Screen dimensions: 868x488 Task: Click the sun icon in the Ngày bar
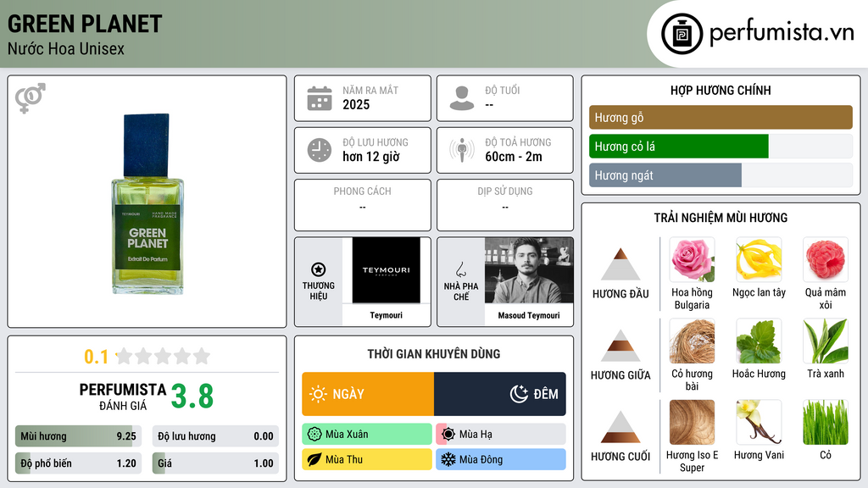click(x=318, y=394)
